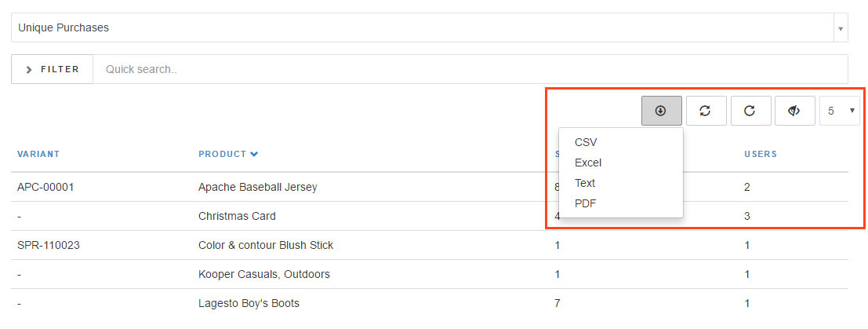Open the rows-per-page dropdown showing 5
The image size is (868, 329).
click(x=839, y=111)
